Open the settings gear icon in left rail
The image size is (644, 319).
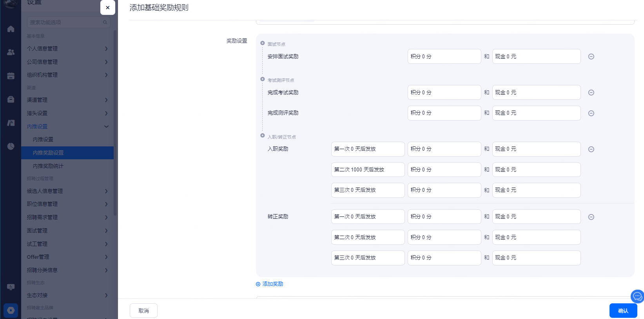pos(11,310)
